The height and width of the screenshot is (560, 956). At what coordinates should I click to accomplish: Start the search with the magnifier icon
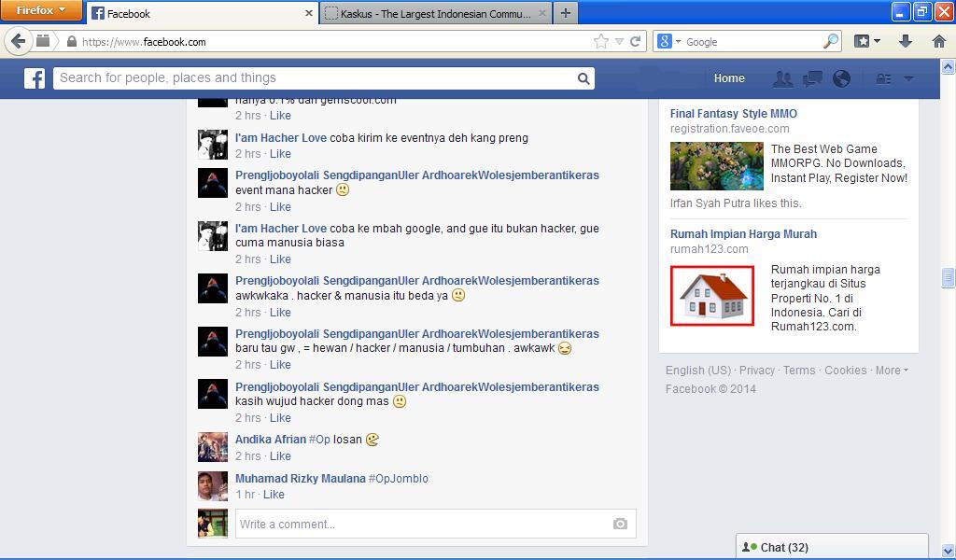(583, 78)
